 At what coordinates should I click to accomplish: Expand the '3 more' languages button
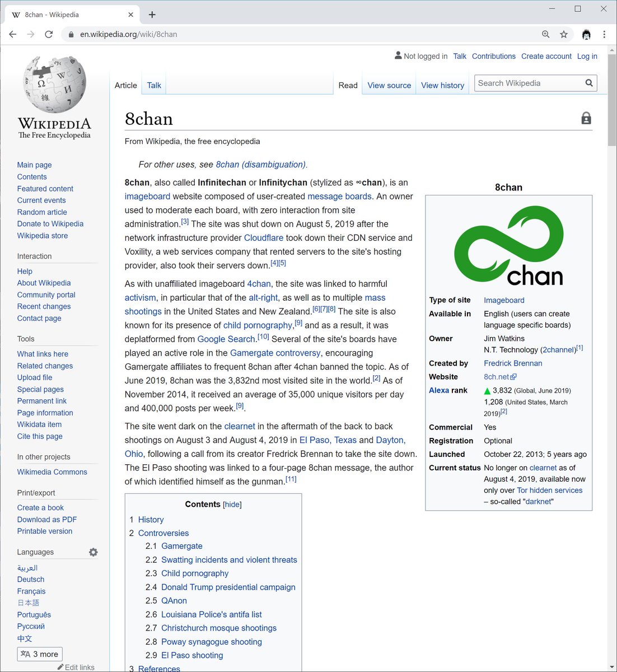(40, 654)
